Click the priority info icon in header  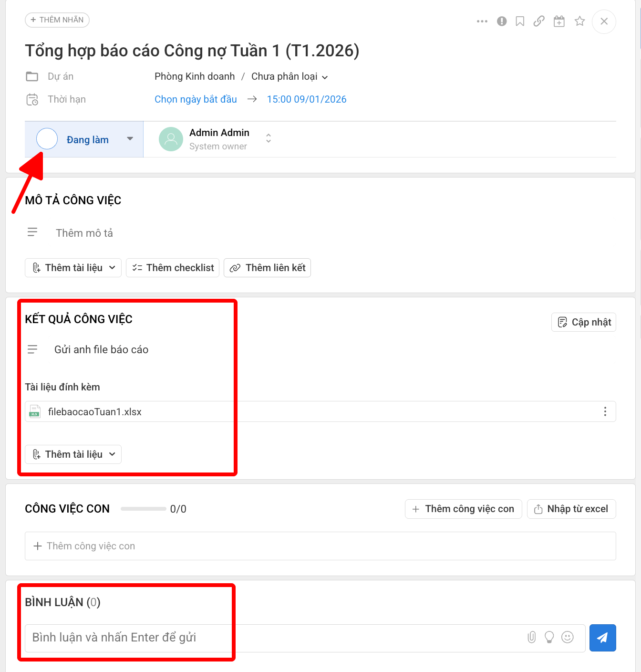501,21
